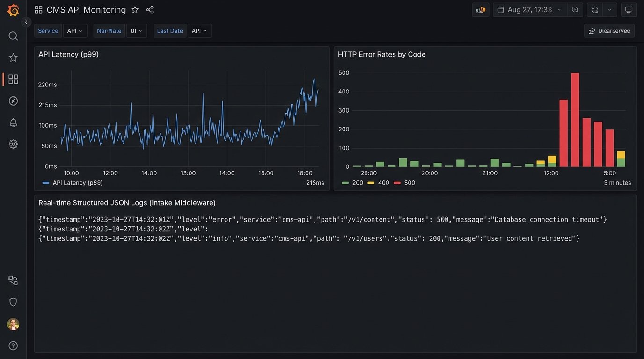The image size is (644, 359).
Task: Open the Grafana search panel
Action: (x=13, y=36)
